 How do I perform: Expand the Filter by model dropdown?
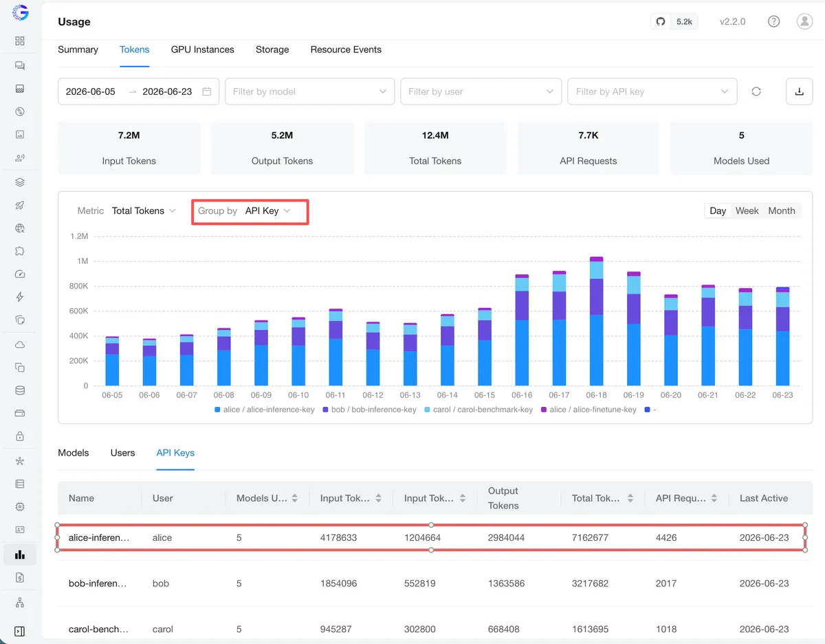pos(310,91)
